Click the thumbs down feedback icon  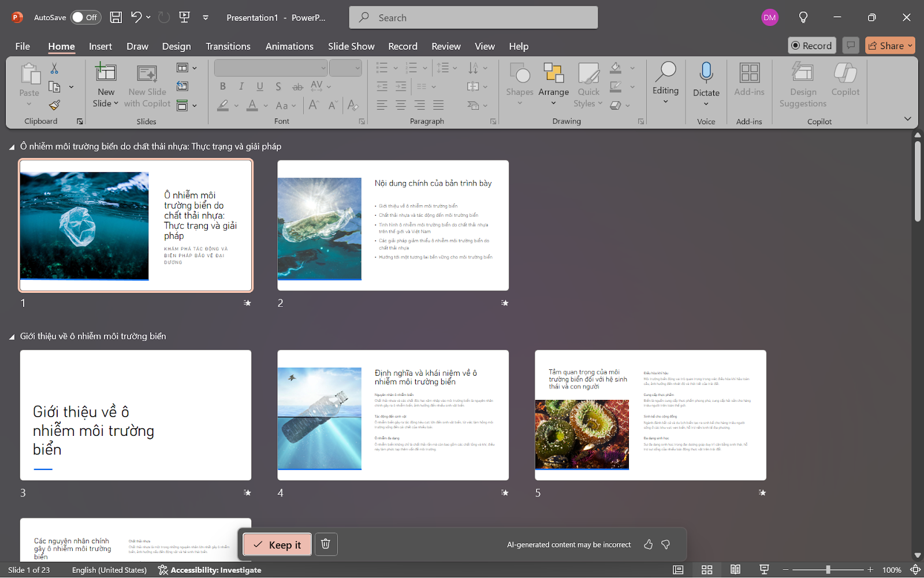click(666, 544)
